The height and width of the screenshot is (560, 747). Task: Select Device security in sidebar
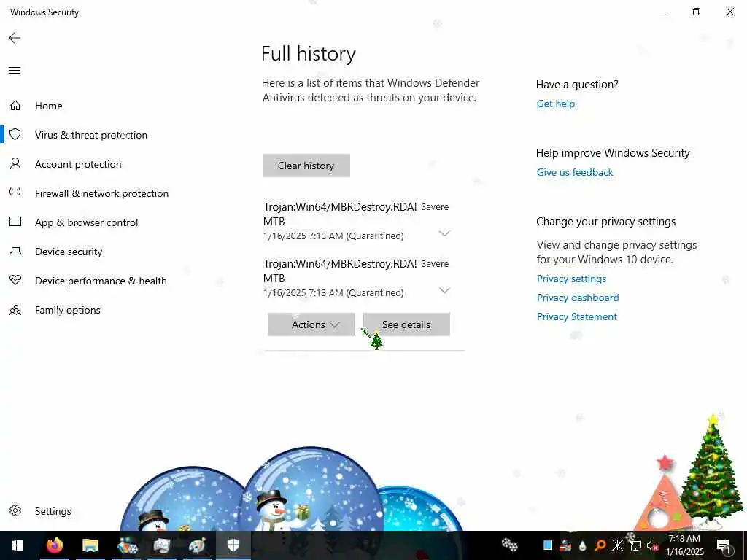69,252
